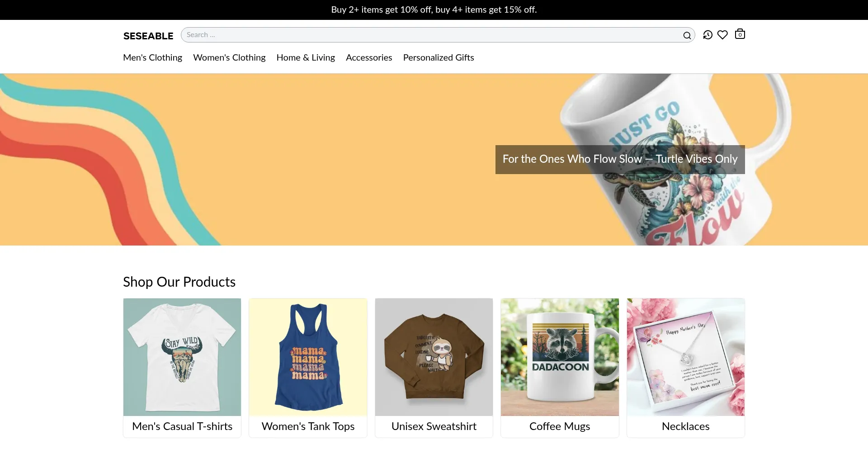Open the wishlist heart icon

point(722,35)
